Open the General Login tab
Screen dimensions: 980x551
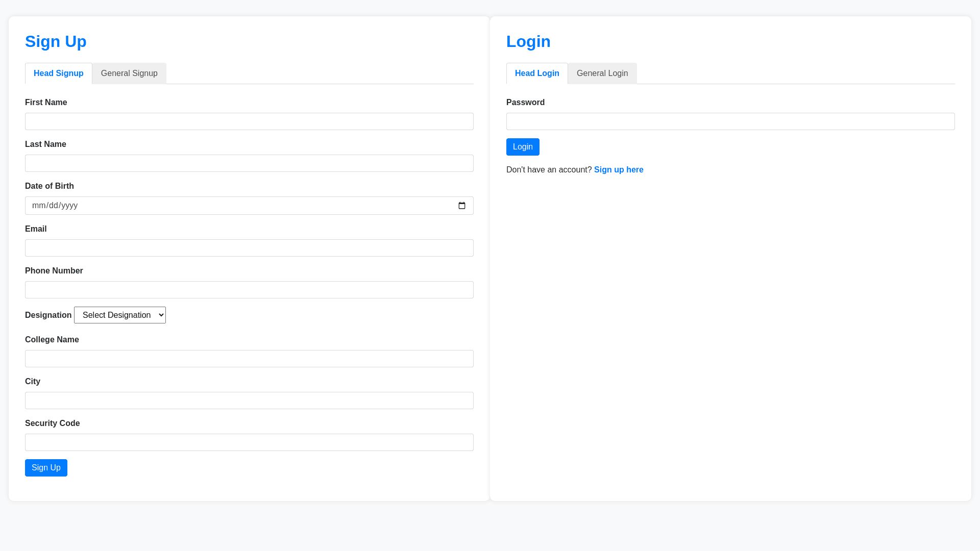pyautogui.click(x=602, y=73)
